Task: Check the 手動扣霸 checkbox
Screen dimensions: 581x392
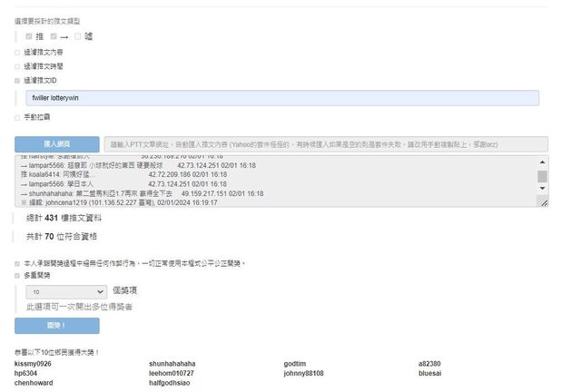Action: [16, 117]
